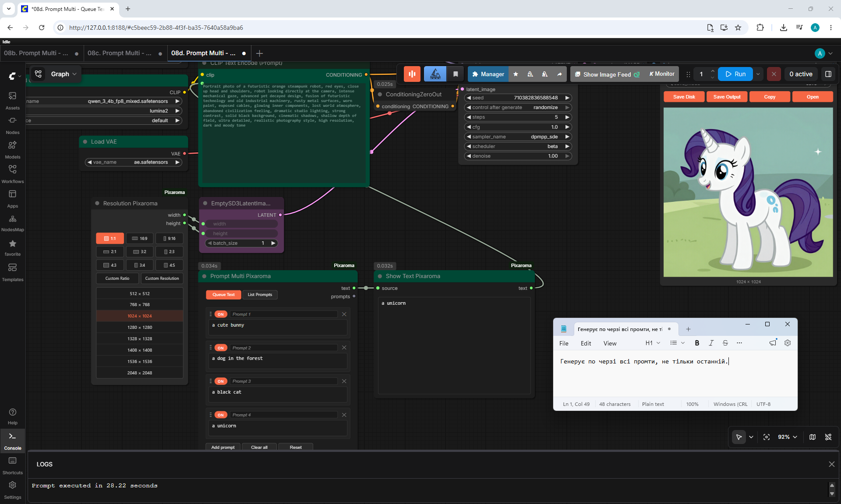Adjust the cfg value slider field

[518, 127]
